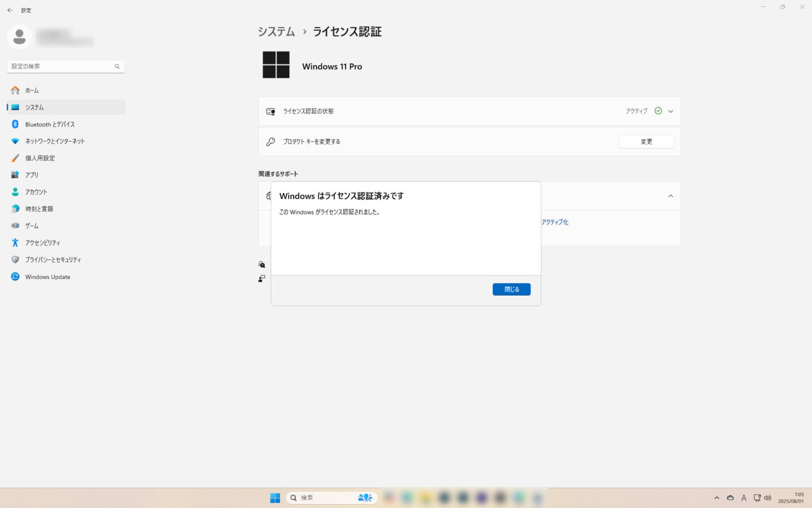The width and height of the screenshot is (812, 508).
Task: Open アカウント settings category
Action: [66, 192]
